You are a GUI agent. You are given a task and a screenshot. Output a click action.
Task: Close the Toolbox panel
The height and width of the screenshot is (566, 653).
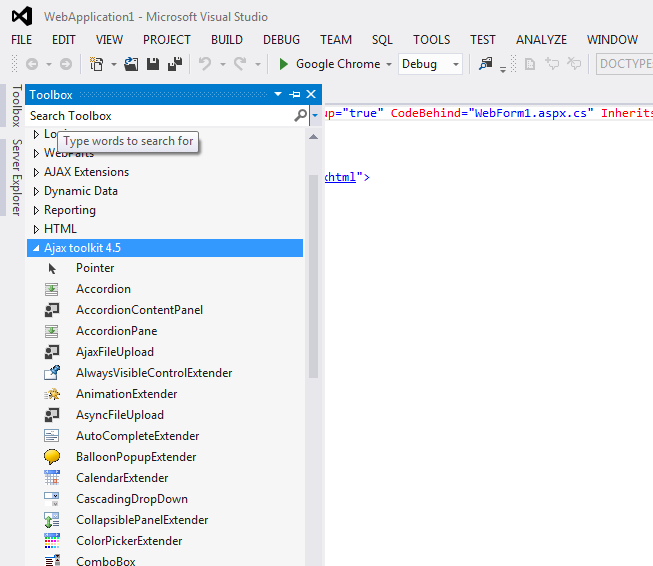click(311, 95)
